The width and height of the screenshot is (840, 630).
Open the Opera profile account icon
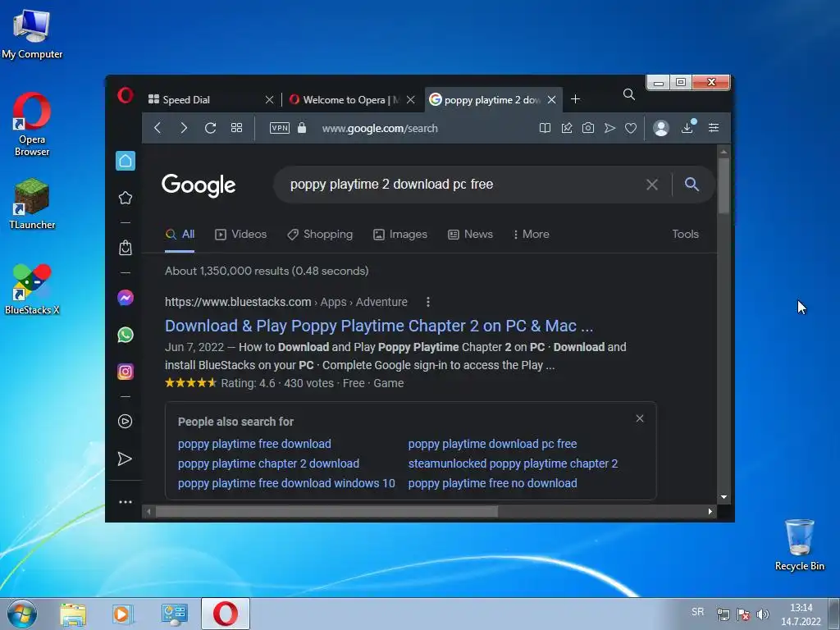[661, 128]
